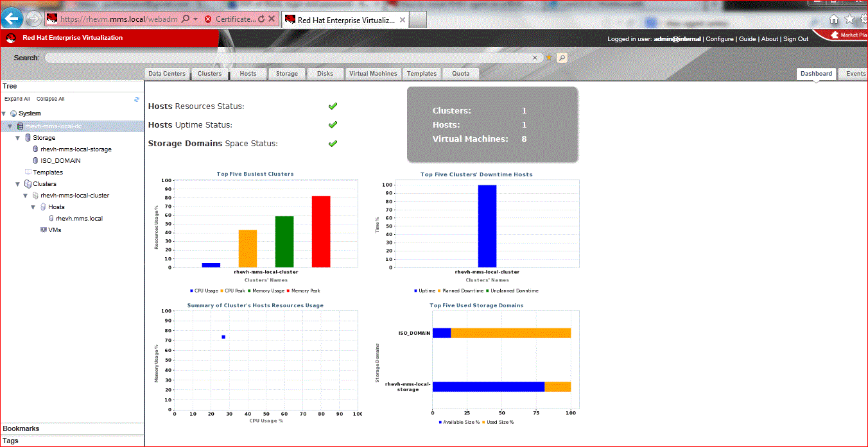
Task: Click the certificate error red shield icon
Action: (x=208, y=19)
